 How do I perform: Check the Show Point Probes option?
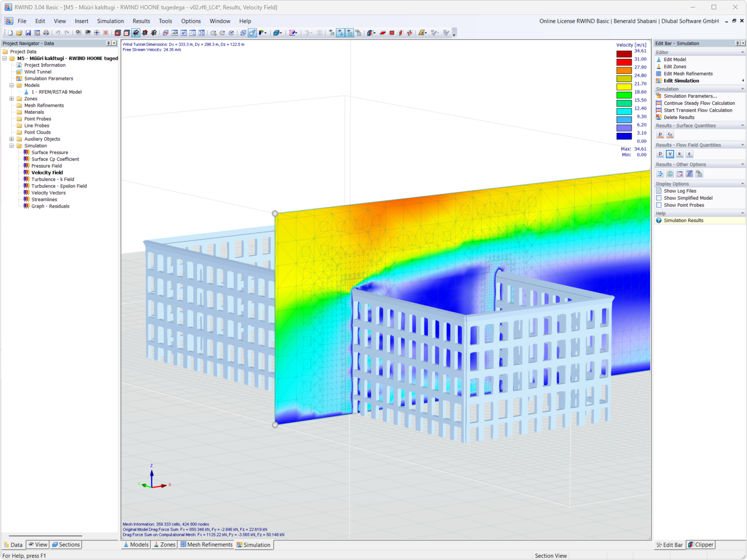[x=660, y=205]
